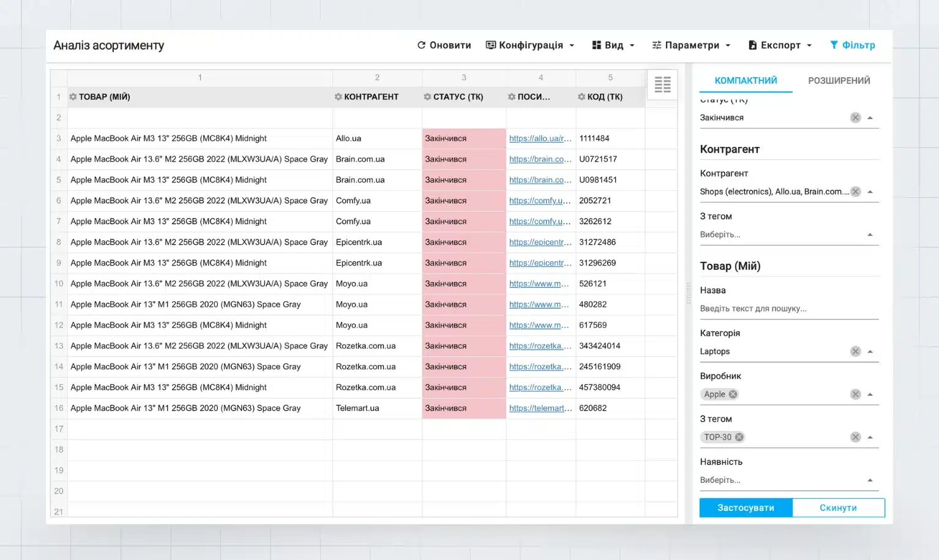The image size is (939, 560).
Task: Expand the Наявність dropdown
Action: (870, 480)
